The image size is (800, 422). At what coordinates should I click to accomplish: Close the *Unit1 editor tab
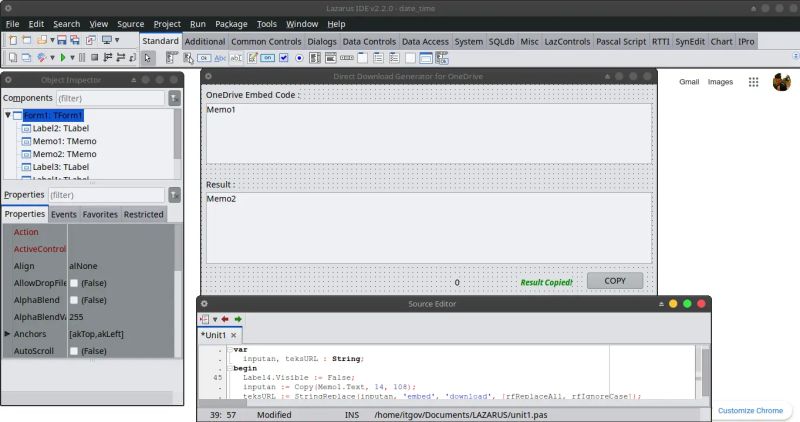pos(234,335)
